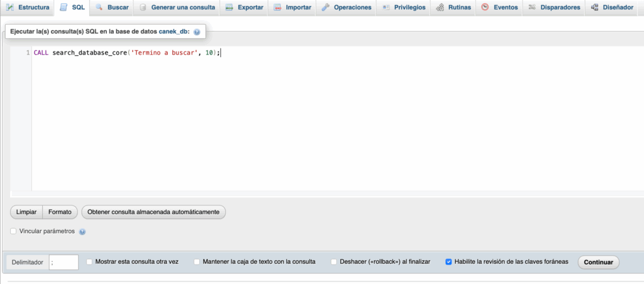
Task: Open help icon beside Vincular parámetros
Action: click(x=82, y=232)
